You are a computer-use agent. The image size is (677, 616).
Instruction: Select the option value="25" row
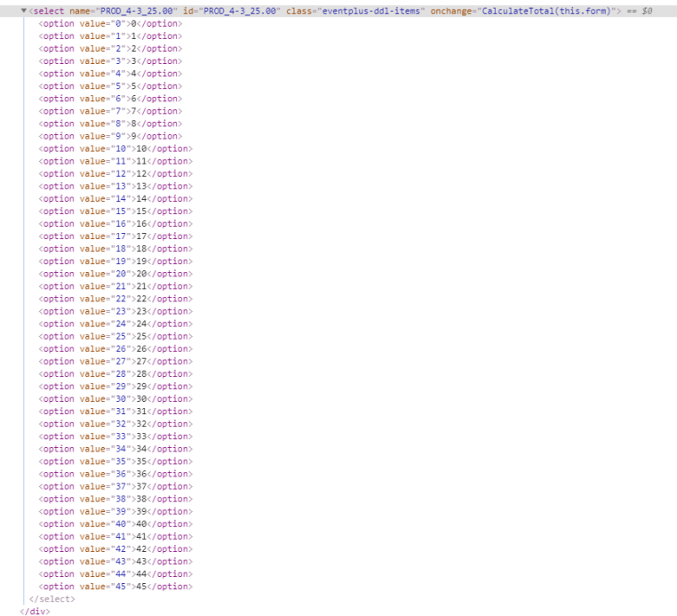pos(115,337)
